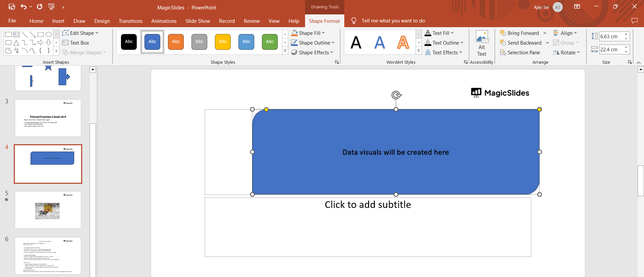
Task: Select the Scribble freeform shape
Action: point(16,51)
